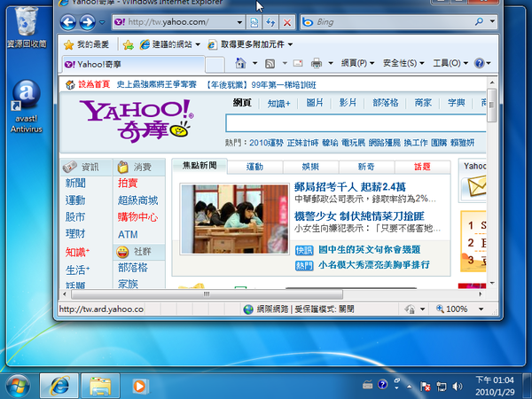
Task: Go forward with the Forward arrow button
Action: (87, 22)
